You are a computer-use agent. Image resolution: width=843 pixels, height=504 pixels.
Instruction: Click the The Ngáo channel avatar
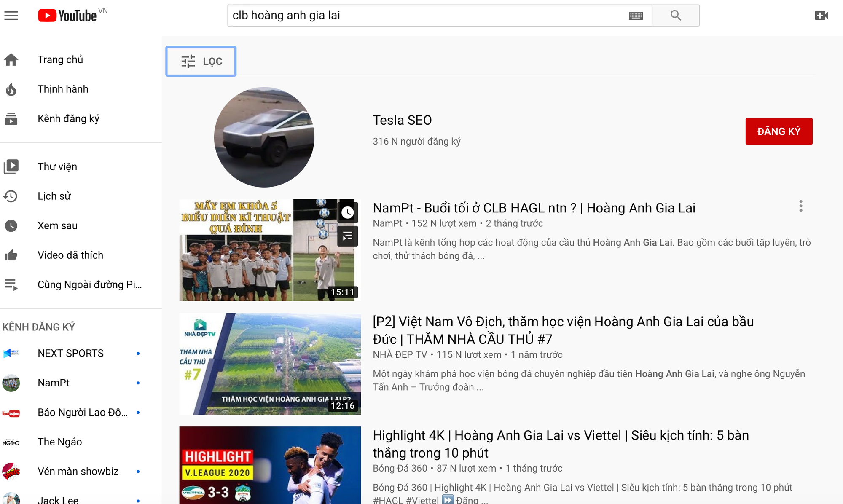[11, 442]
